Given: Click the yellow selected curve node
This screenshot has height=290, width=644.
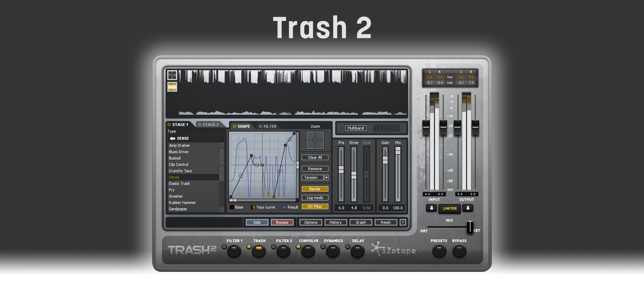Looking at the screenshot, I should [262, 165].
